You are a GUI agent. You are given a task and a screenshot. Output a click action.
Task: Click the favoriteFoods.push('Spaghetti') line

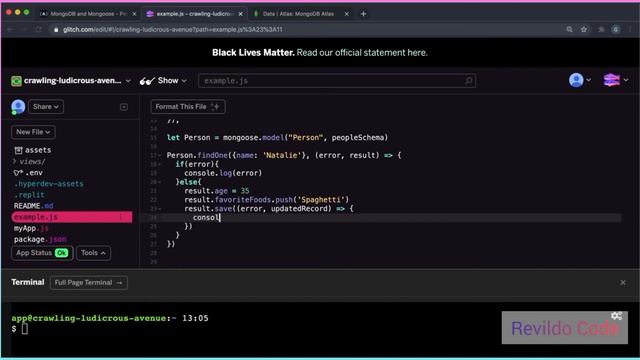click(x=267, y=200)
